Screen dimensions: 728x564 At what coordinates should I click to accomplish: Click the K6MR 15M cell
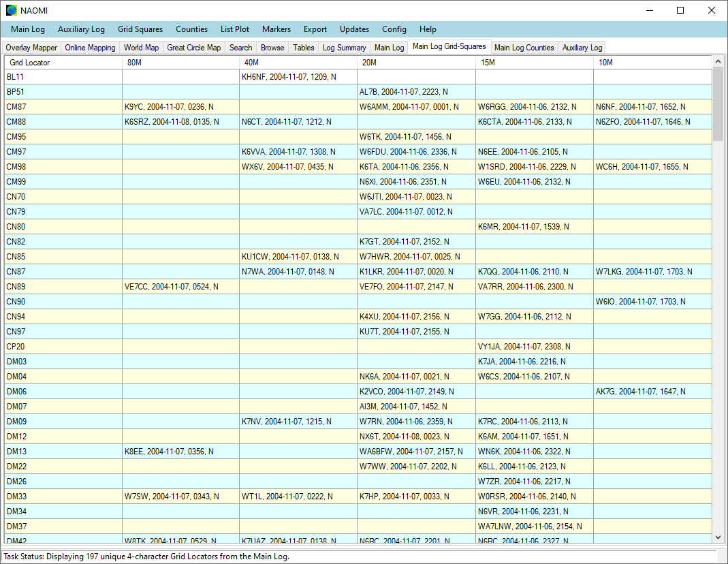(x=535, y=227)
